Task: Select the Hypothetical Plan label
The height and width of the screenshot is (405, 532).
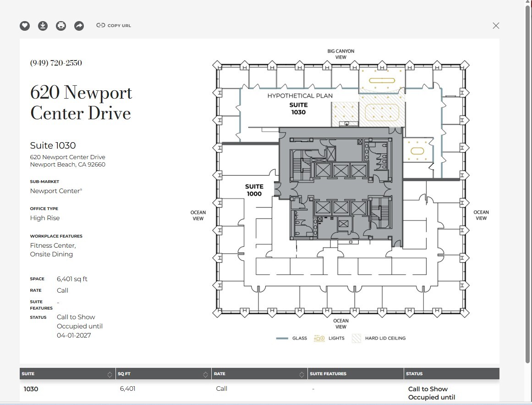Action: 300,96
